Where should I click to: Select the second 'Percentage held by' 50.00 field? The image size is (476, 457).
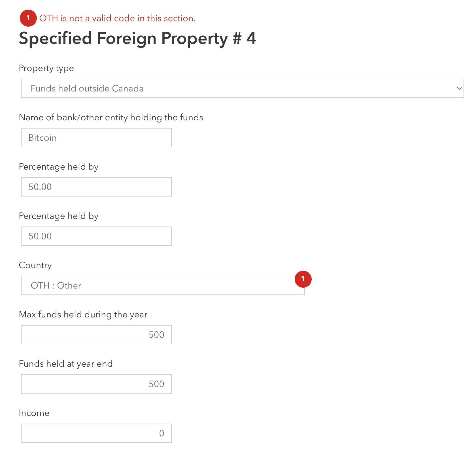pyautogui.click(x=96, y=236)
